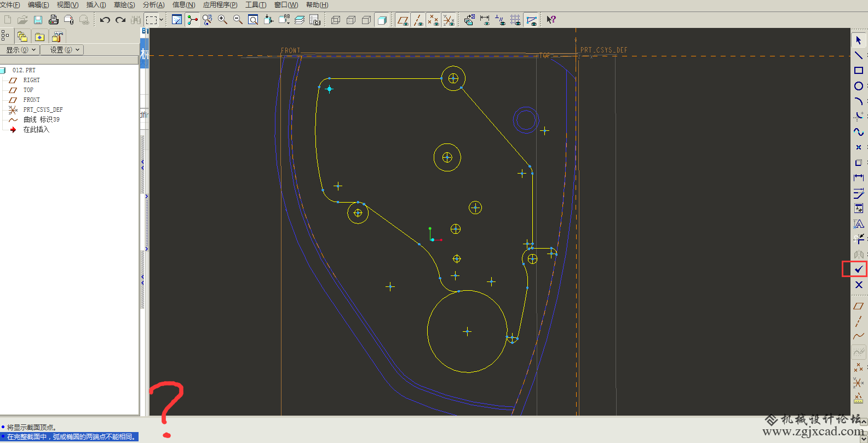Create a datum axis from right toolbar
The width and height of the screenshot is (868, 443).
click(x=858, y=321)
